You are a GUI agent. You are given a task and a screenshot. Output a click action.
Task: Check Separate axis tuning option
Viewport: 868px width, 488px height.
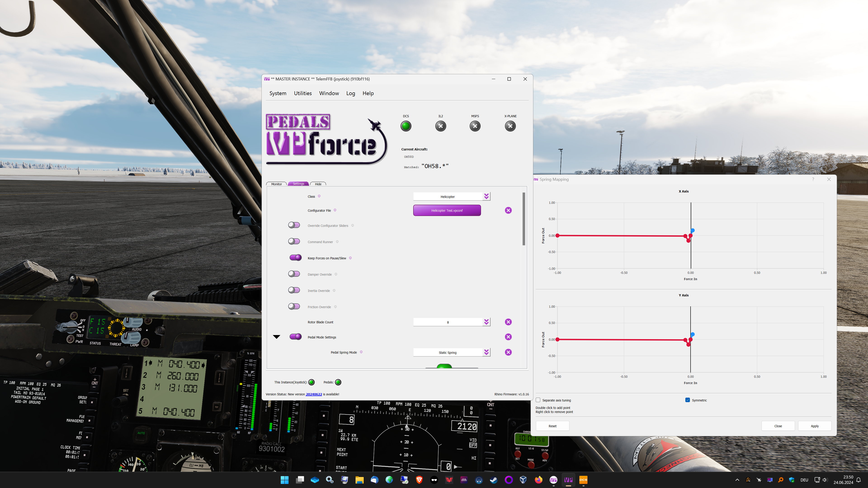(538, 400)
